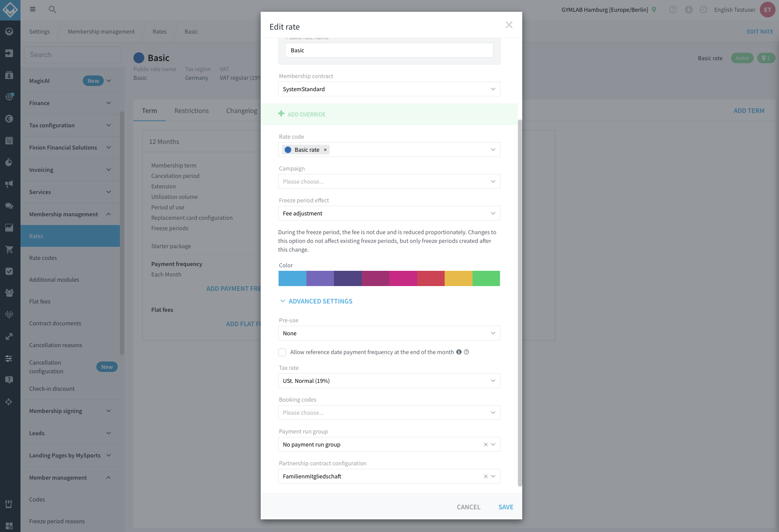
Task: Open the dashboard gauge icon in left rail
Action: pyautogui.click(x=9, y=31)
